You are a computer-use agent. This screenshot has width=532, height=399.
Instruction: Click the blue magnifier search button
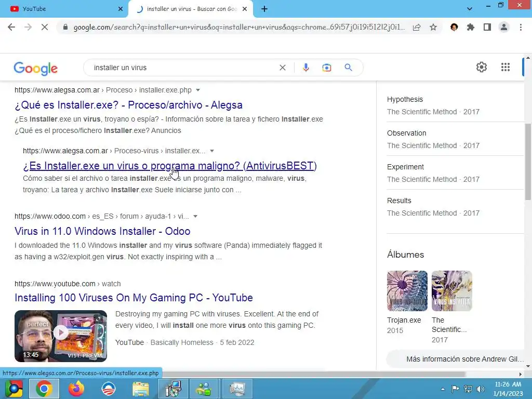coord(348,68)
